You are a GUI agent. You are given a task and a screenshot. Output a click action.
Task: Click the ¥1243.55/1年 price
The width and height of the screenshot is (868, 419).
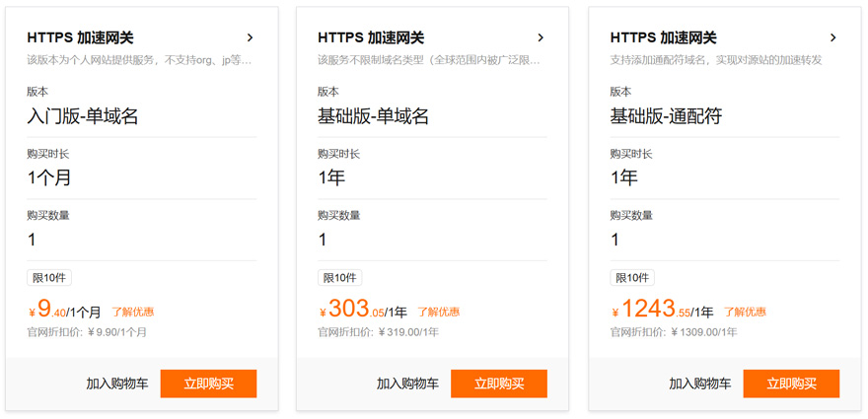[663, 310]
